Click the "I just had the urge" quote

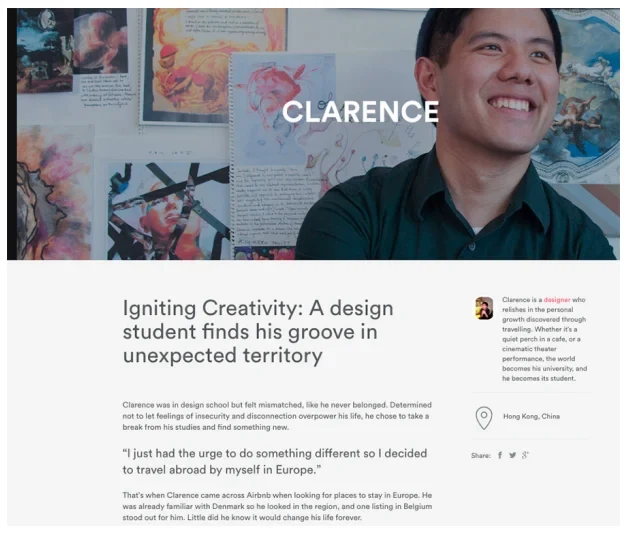(275, 461)
